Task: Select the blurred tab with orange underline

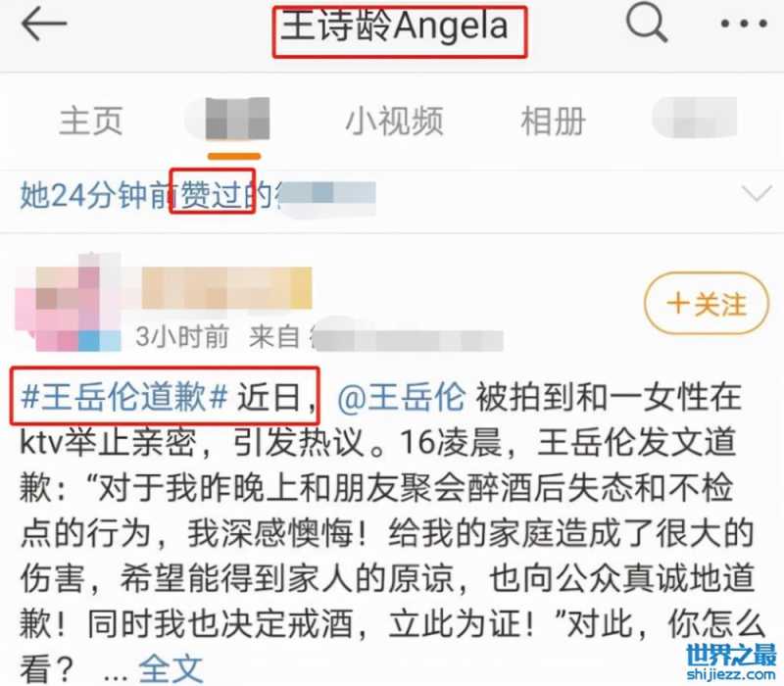Action: pyautogui.click(x=233, y=120)
